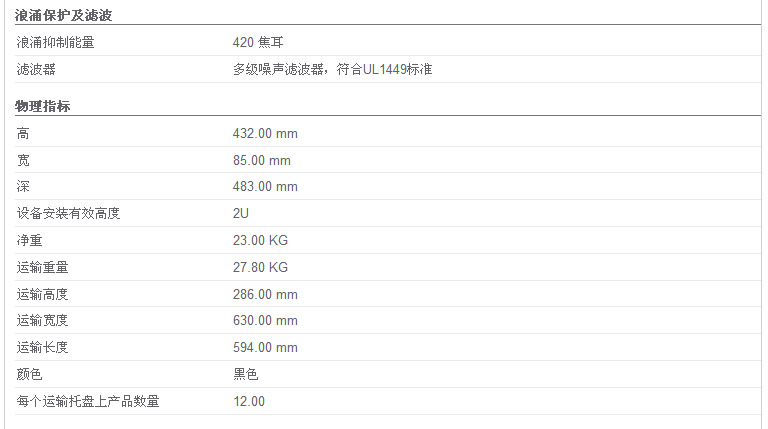Select the 2U value
This screenshot has width=768, height=429.
[x=240, y=213]
